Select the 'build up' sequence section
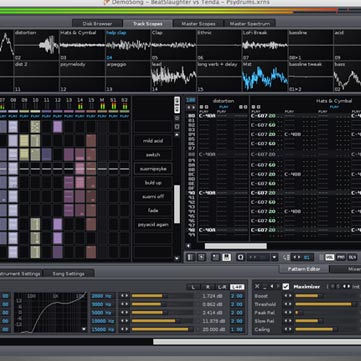Screen dimensions: 361x361 (x=153, y=183)
